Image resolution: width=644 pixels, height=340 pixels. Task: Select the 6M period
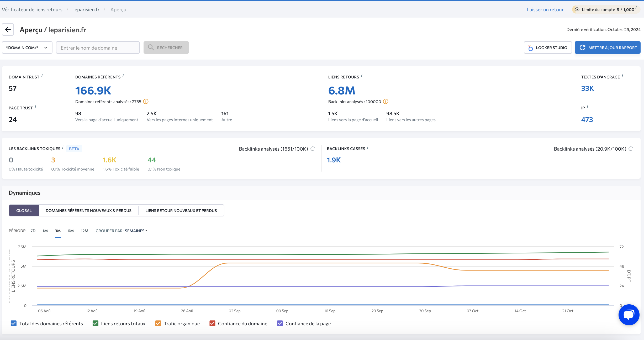71,231
